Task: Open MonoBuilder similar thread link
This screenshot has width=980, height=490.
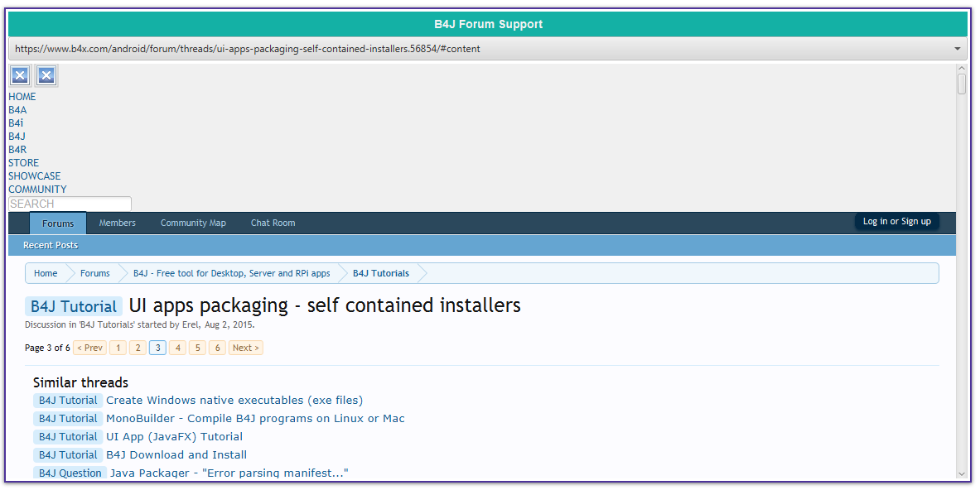Action: click(x=255, y=419)
